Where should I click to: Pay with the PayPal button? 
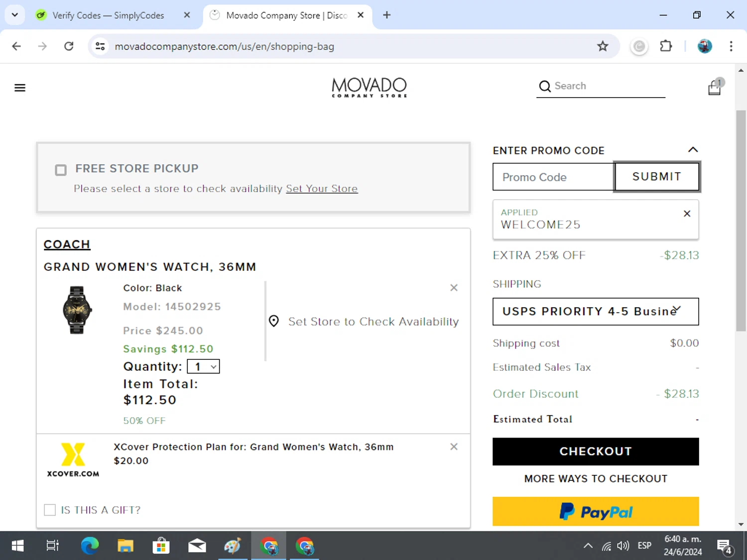coord(596,511)
